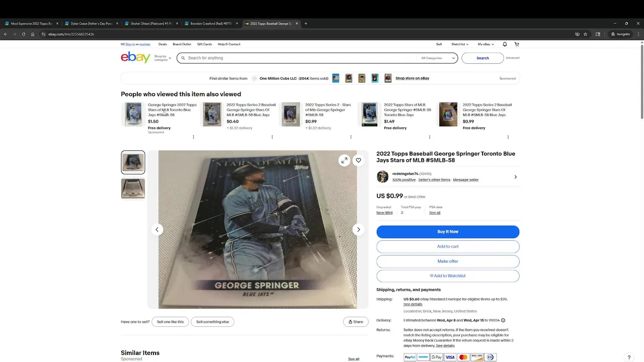Viewport: 644px width, 362px height.
Task: Click Sell one like this
Action: (170, 322)
